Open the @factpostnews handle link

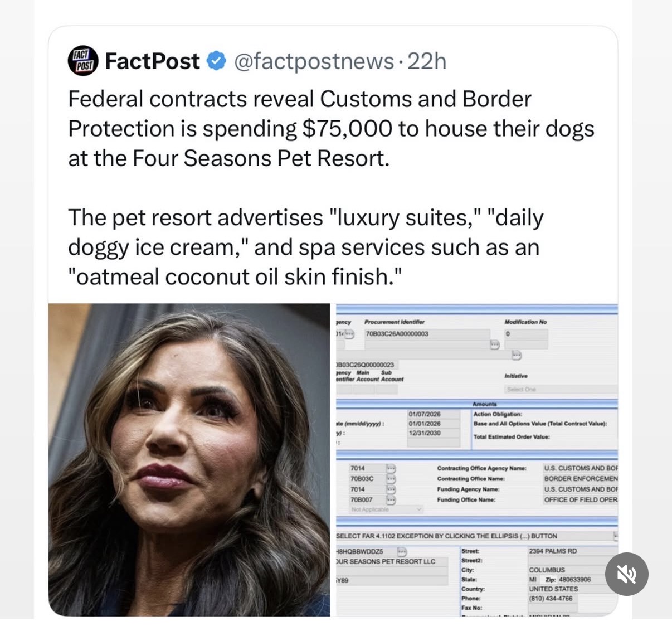[x=314, y=61]
